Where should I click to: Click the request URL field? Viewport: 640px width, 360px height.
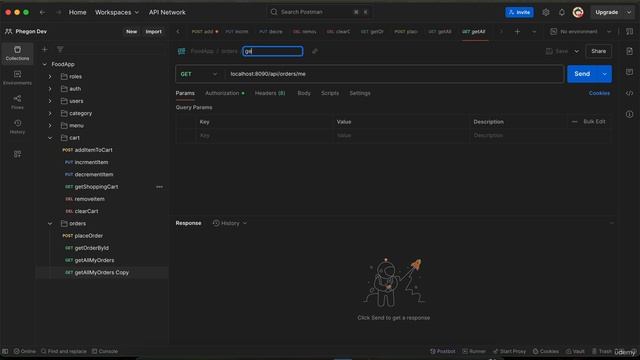pos(394,74)
